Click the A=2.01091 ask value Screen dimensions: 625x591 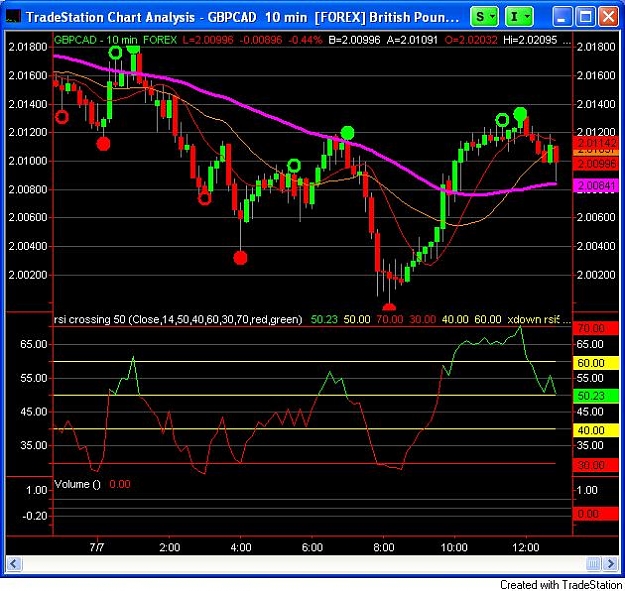(x=412, y=40)
